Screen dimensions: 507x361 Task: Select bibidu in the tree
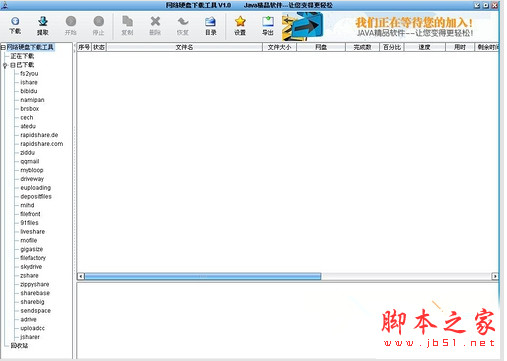tap(29, 91)
